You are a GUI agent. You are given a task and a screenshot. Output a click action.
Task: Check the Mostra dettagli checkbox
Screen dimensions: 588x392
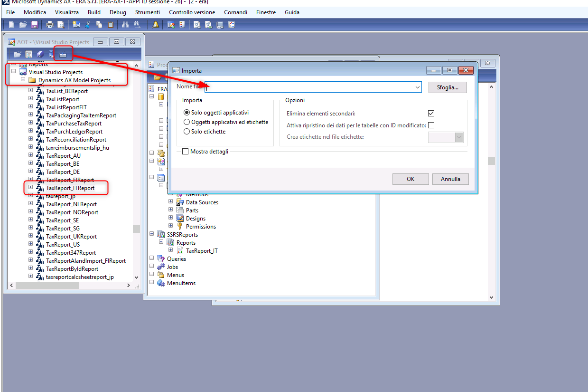click(185, 151)
